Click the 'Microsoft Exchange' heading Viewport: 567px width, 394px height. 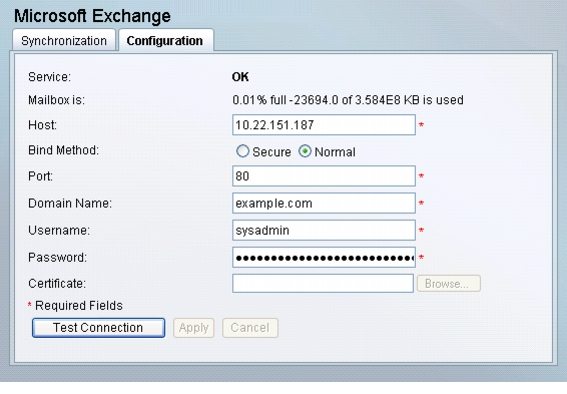[92, 16]
